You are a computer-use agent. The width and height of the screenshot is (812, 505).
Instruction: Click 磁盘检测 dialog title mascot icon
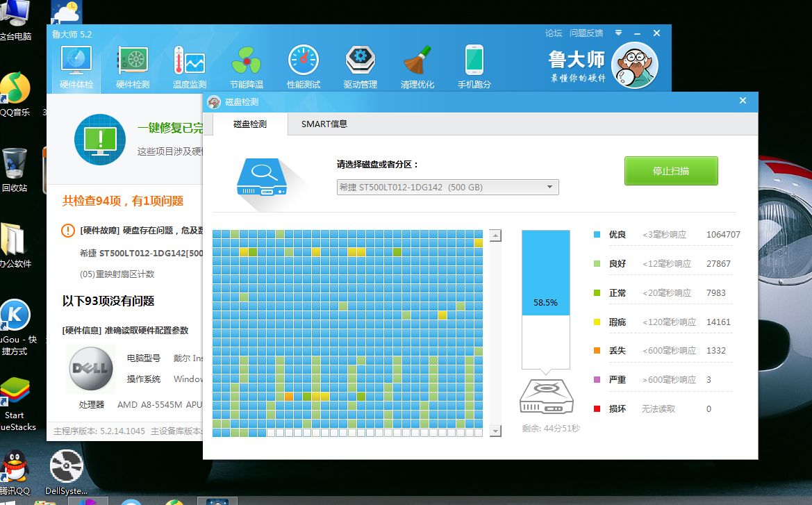tap(214, 102)
